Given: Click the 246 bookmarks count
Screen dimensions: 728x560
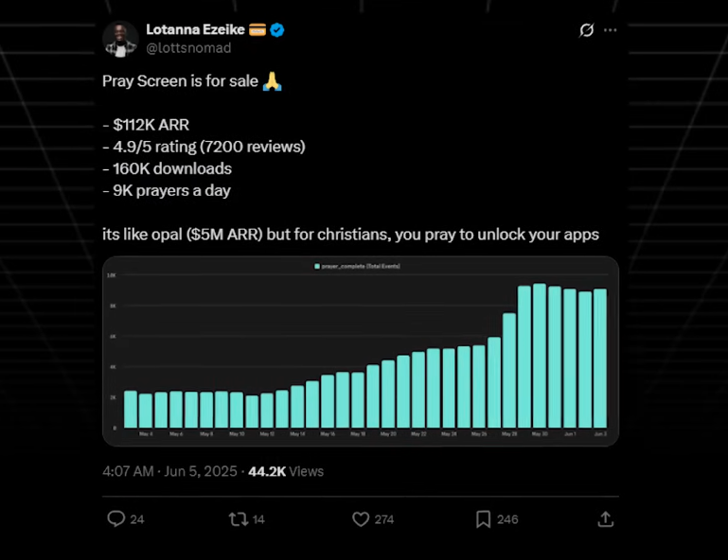Looking at the screenshot, I should [507, 519].
